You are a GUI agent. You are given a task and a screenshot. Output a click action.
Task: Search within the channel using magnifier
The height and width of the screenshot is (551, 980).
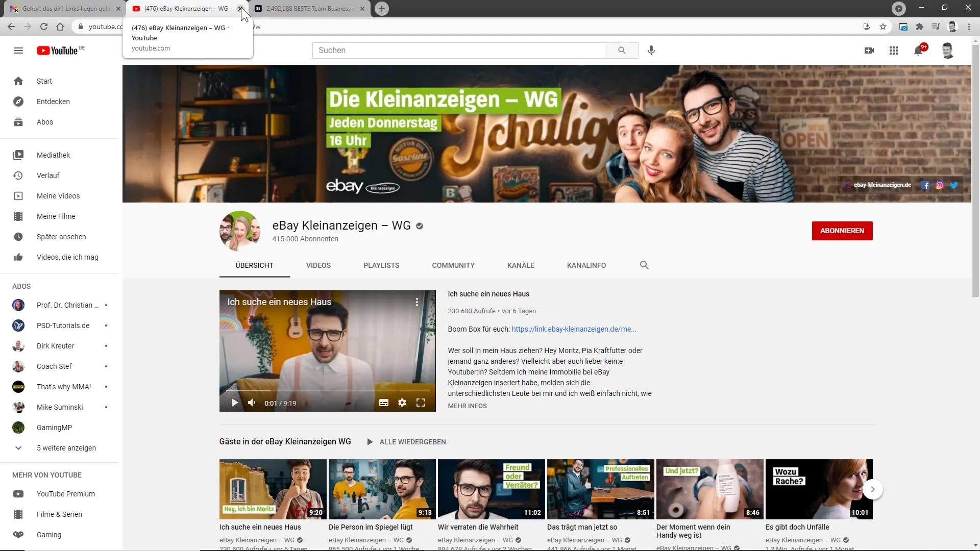[644, 265]
